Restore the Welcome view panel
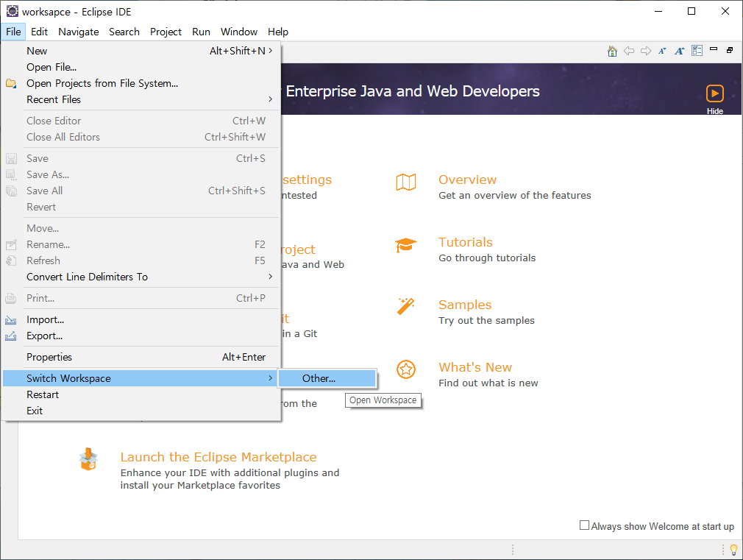Image resolution: width=743 pixels, height=560 pixels. [730, 50]
